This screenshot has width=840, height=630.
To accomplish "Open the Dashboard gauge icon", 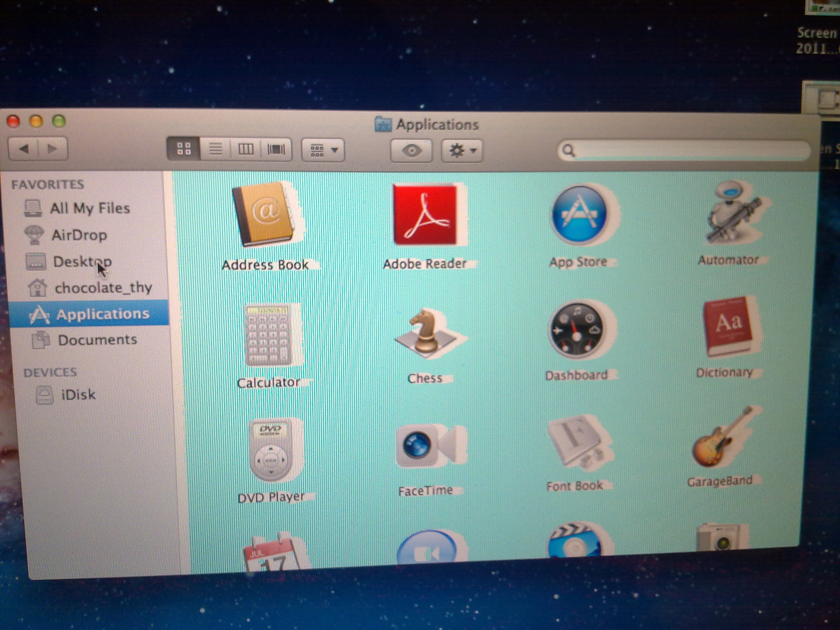I will pyautogui.click(x=577, y=330).
